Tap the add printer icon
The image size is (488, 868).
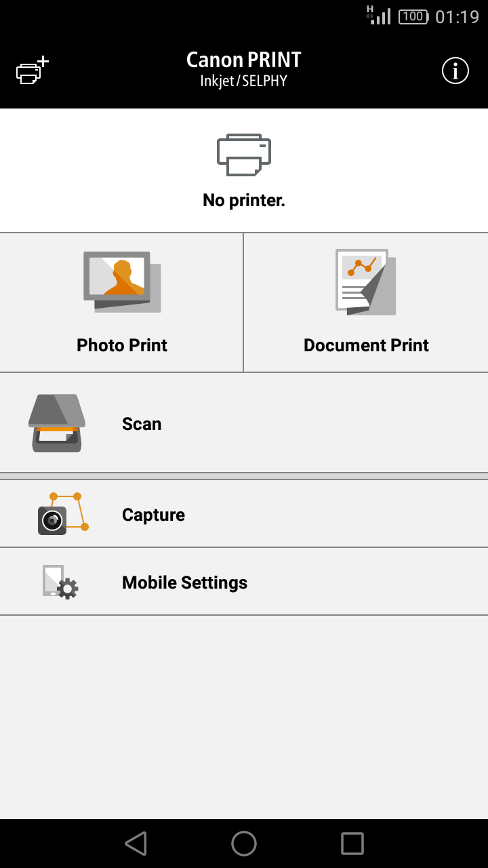click(x=32, y=71)
